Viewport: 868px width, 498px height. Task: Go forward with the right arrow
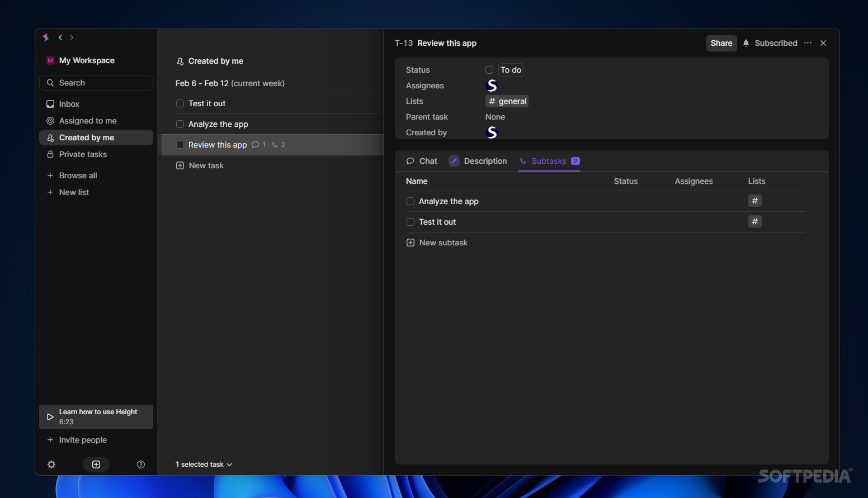coord(72,37)
